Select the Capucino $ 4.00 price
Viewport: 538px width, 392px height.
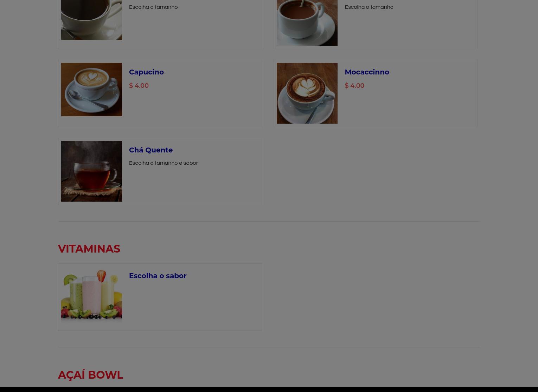(139, 86)
